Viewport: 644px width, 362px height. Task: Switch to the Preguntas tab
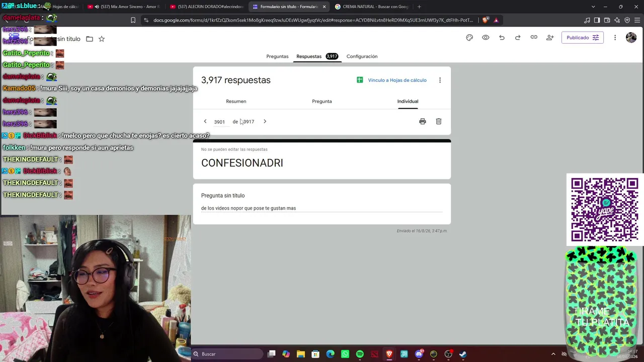pyautogui.click(x=277, y=56)
